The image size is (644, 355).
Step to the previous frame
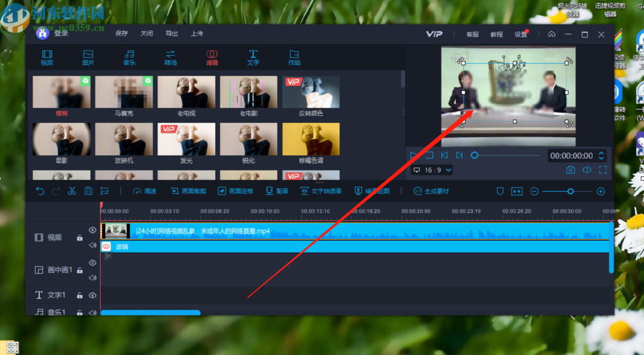(x=444, y=155)
